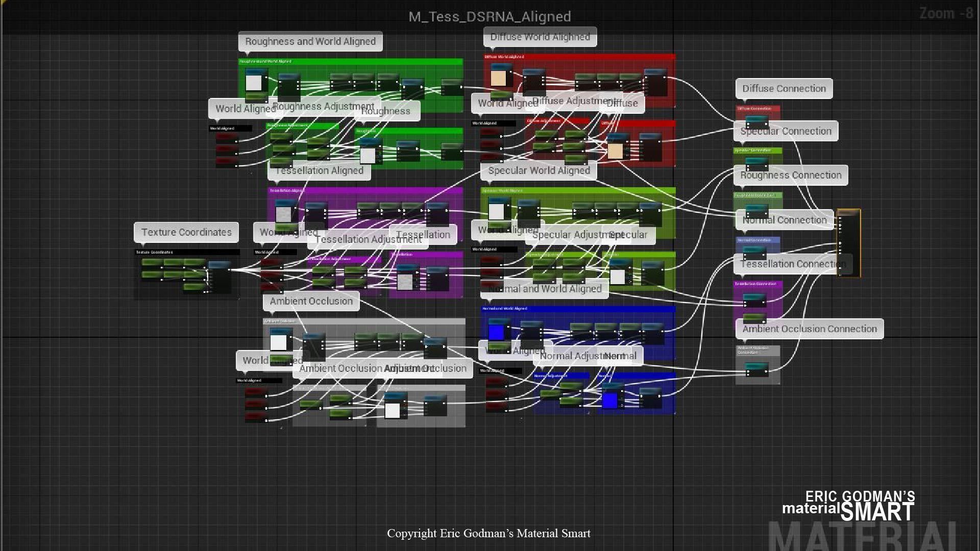Click the Roughness and World Aligned comment bubble

click(310, 41)
